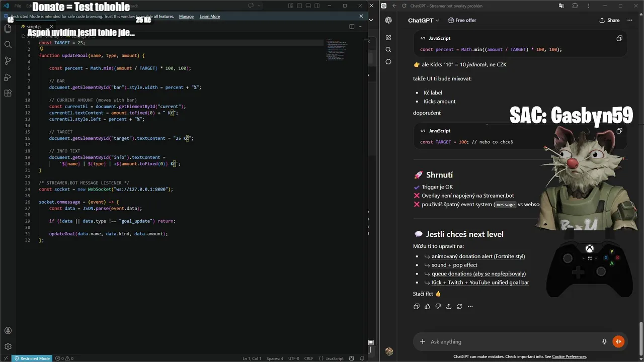The width and height of the screenshot is (644, 362).
Task: Open the browser extensions puzzle icon
Action: (x=575, y=6)
